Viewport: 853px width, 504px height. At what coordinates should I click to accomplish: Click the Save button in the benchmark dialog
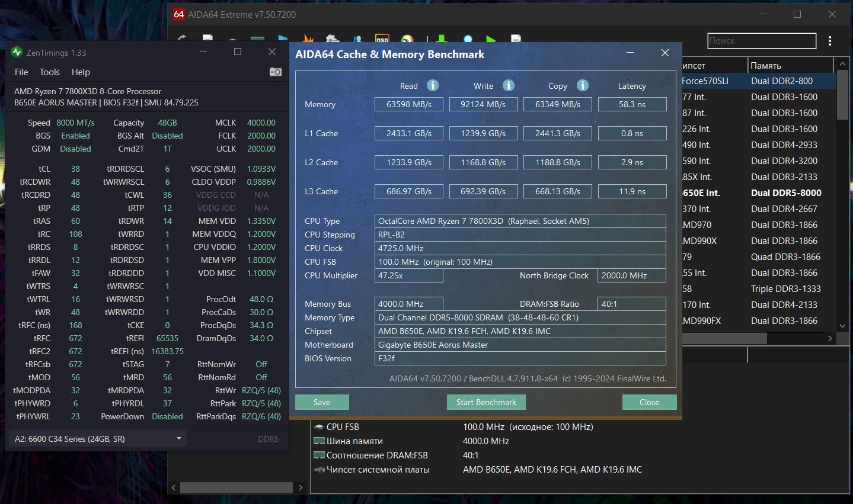[x=322, y=402]
